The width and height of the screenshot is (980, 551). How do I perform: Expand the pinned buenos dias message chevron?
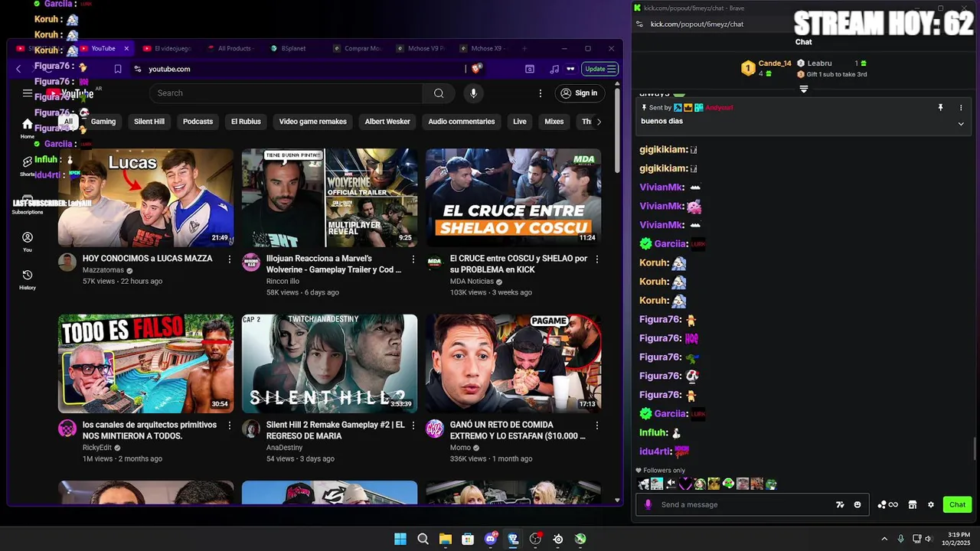(961, 123)
